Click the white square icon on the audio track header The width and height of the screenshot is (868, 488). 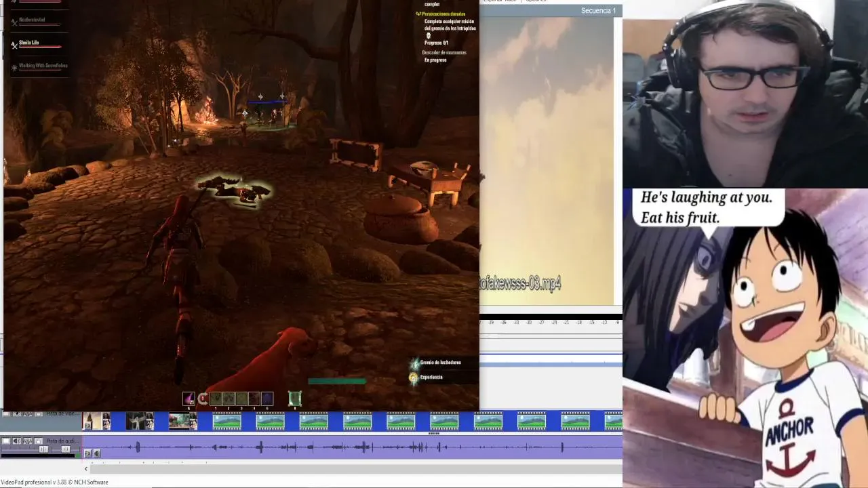coord(6,441)
